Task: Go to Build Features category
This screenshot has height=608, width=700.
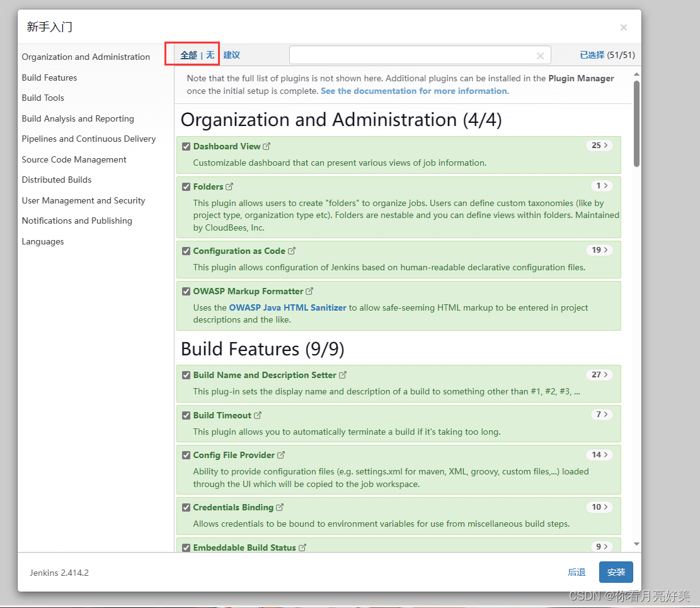Action: coord(49,77)
